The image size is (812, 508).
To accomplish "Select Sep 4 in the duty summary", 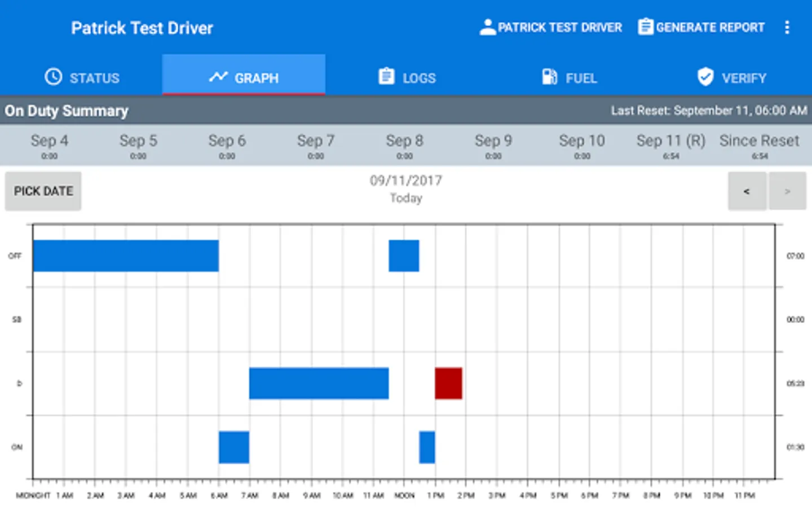I will [x=50, y=146].
